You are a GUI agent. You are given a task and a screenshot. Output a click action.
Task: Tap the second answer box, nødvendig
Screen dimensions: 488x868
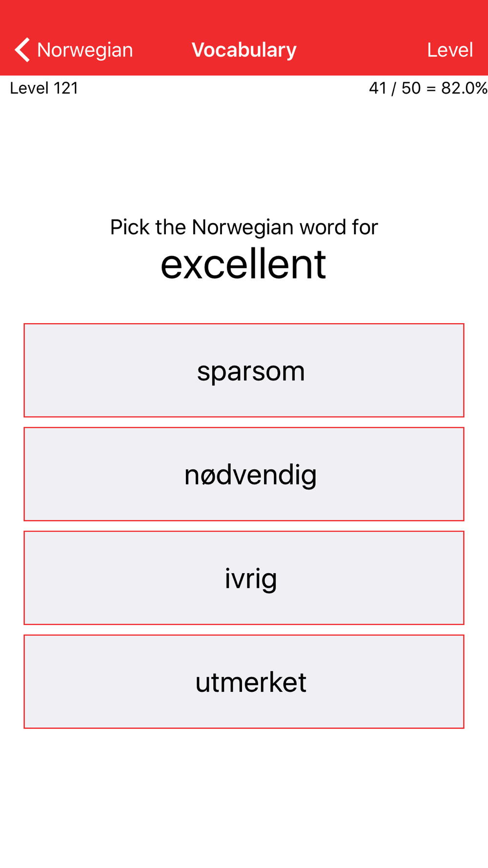(244, 474)
